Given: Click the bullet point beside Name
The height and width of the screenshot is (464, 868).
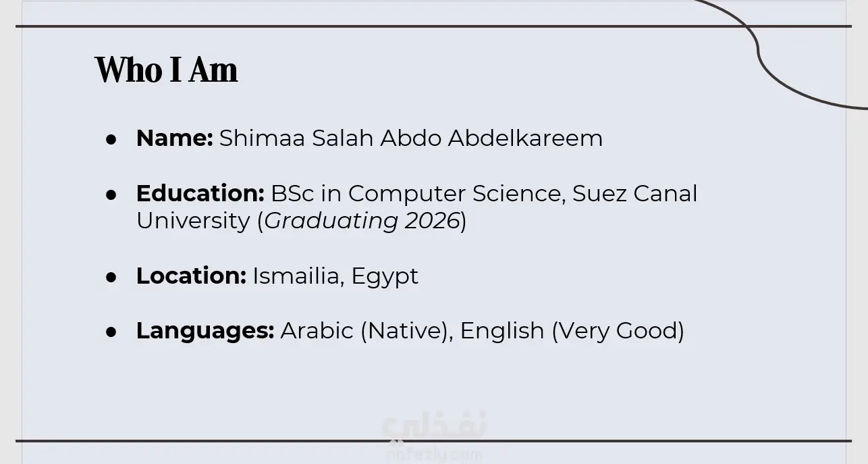Looking at the screenshot, I should click(x=111, y=138).
